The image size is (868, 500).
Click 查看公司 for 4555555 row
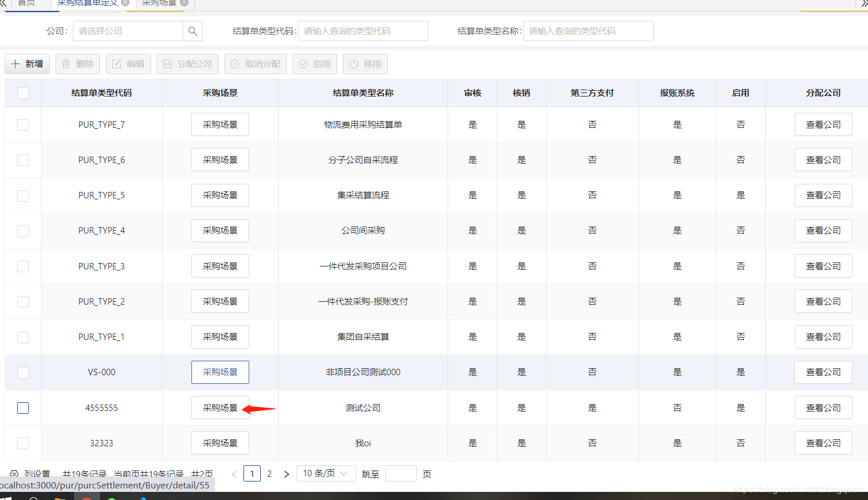point(823,408)
